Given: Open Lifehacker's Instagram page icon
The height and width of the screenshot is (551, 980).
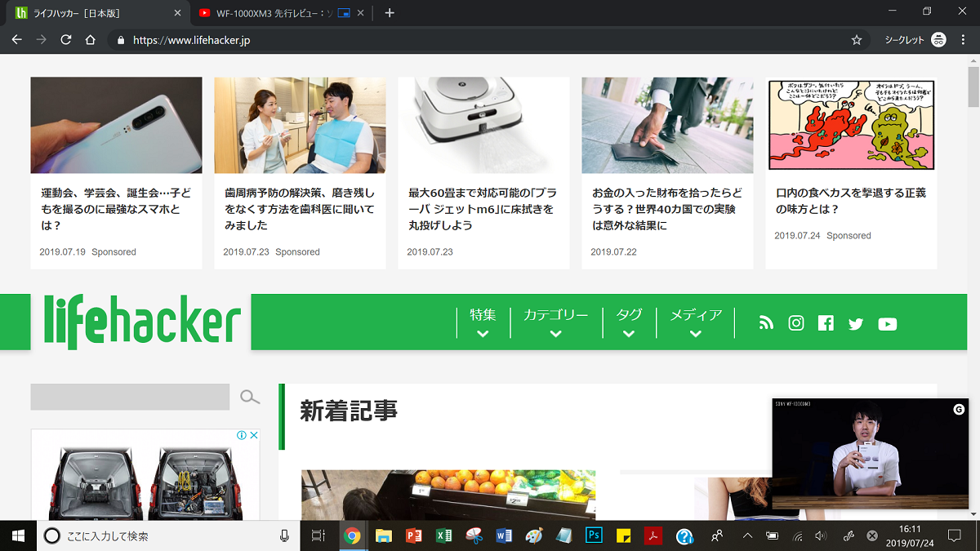Looking at the screenshot, I should pos(796,323).
